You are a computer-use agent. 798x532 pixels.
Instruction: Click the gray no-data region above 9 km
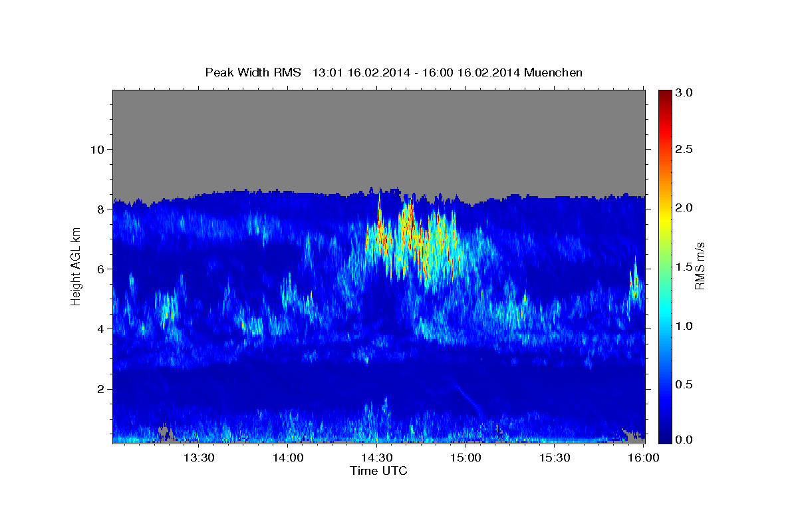[378, 138]
